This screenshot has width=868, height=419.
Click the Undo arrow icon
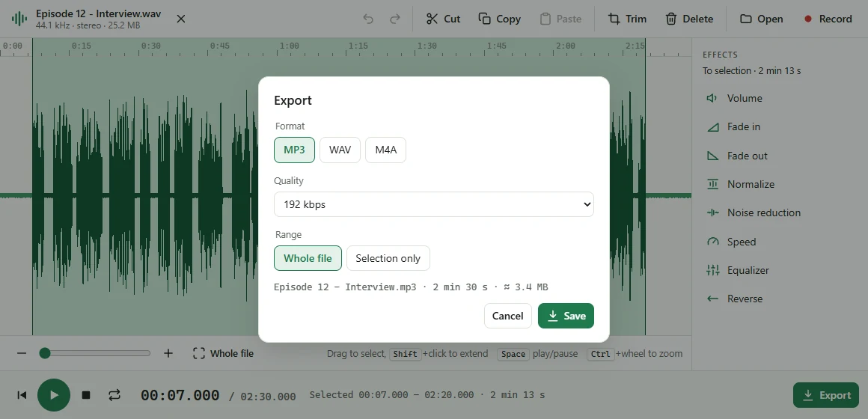(x=368, y=19)
